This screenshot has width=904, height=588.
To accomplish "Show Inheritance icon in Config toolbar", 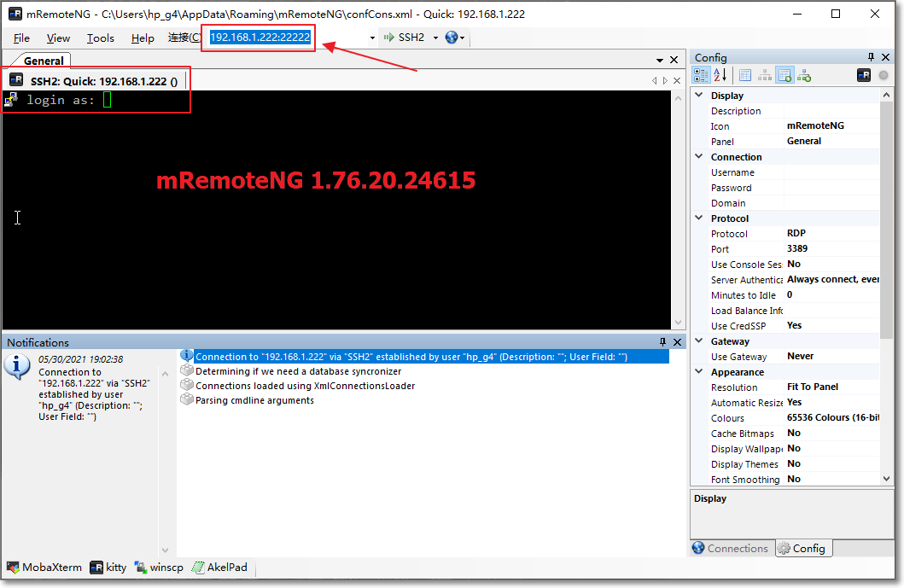I will click(765, 75).
